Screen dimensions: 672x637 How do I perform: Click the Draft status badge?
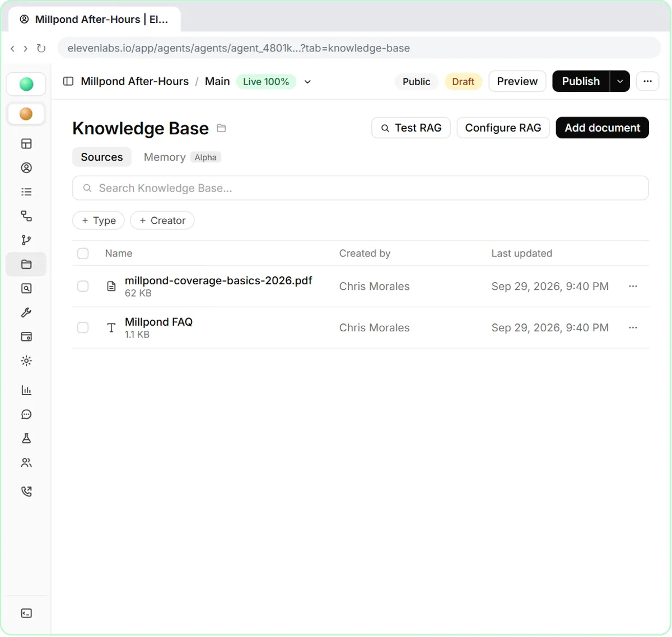(x=463, y=82)
